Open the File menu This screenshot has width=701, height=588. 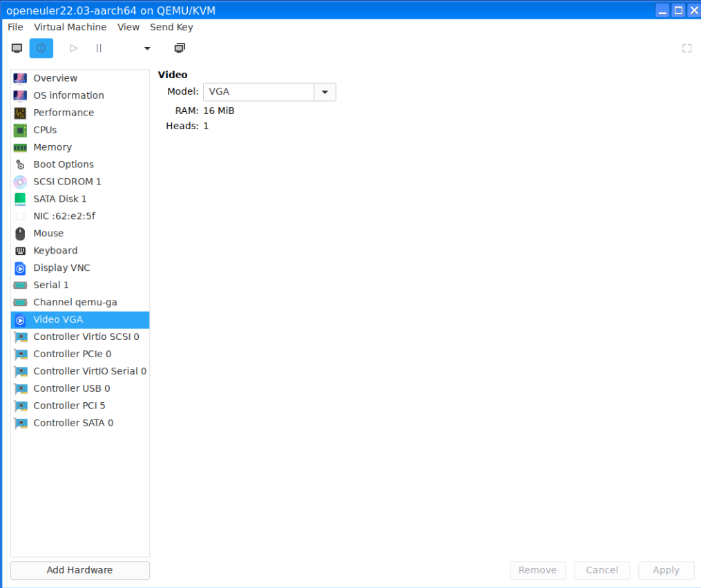pyautogui.click(x=15, y=27)
